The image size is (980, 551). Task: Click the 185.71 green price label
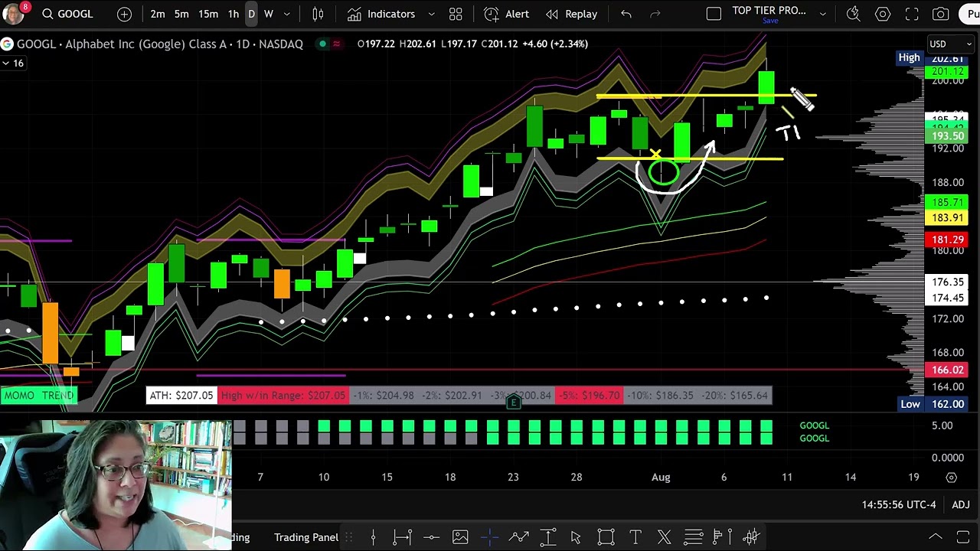click(948, 203)
